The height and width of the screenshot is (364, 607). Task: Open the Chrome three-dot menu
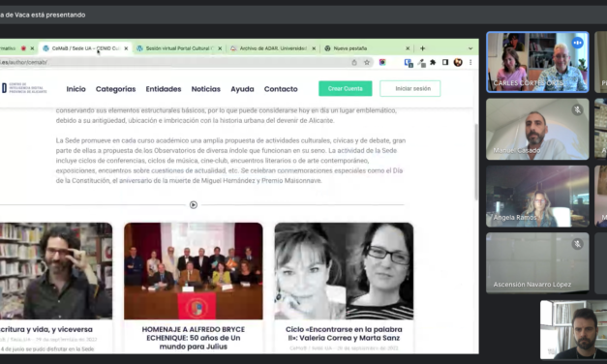(x=470, y=62)
